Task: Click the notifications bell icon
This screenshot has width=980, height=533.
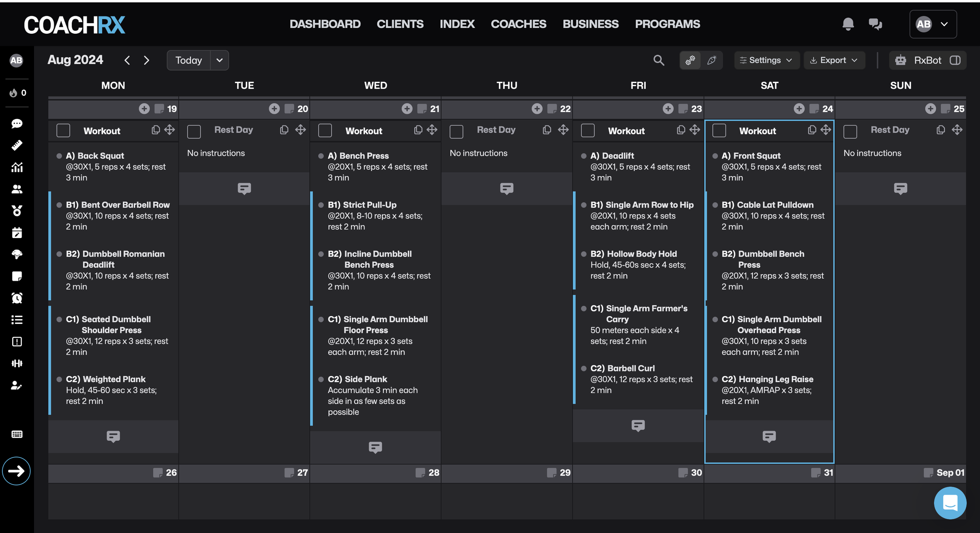Action: point(848,24)
